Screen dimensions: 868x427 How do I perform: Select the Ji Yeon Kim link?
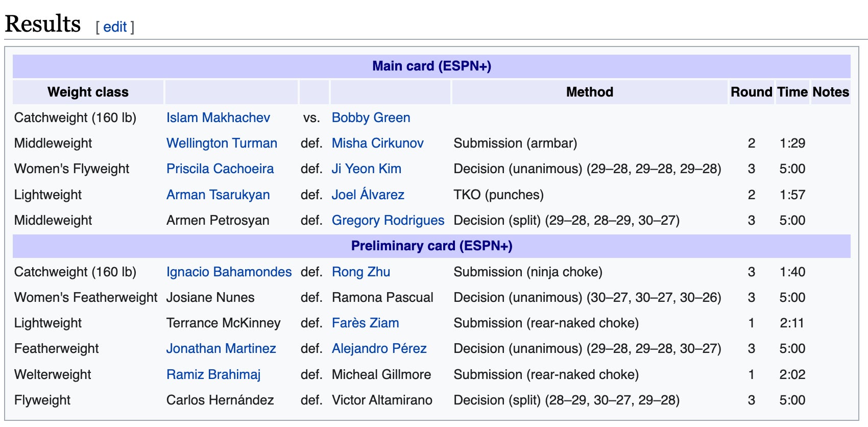(366, 169)
